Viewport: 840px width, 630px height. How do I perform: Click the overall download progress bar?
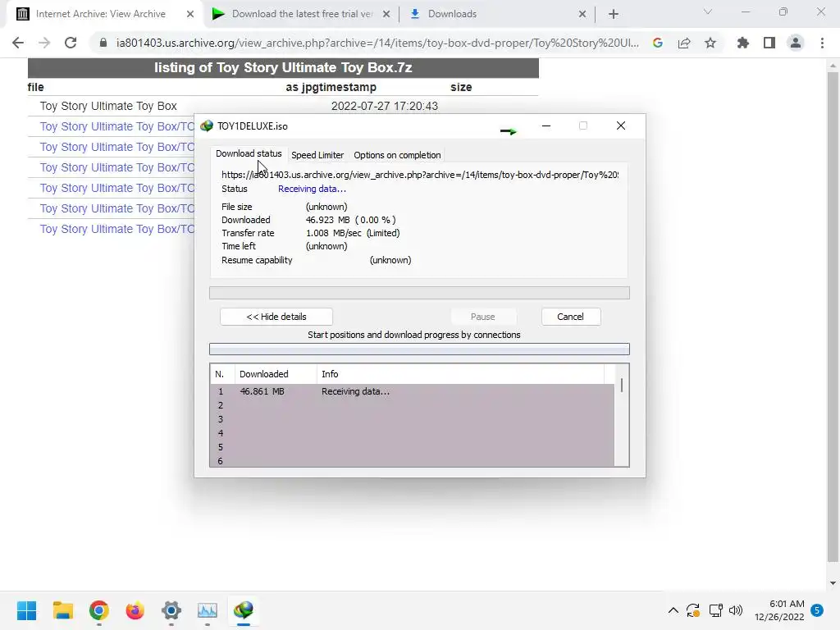click(419, 293)
